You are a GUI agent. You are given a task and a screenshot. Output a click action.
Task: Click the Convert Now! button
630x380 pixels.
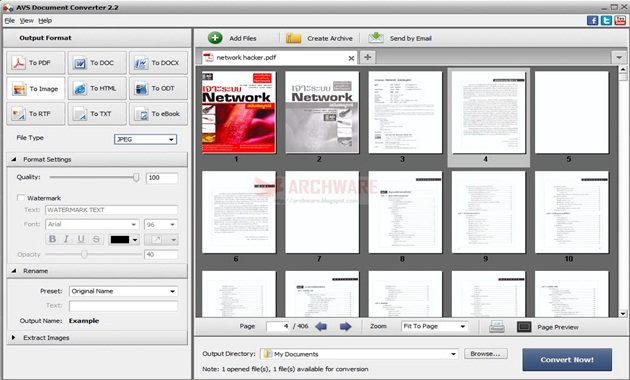point(567,360)
